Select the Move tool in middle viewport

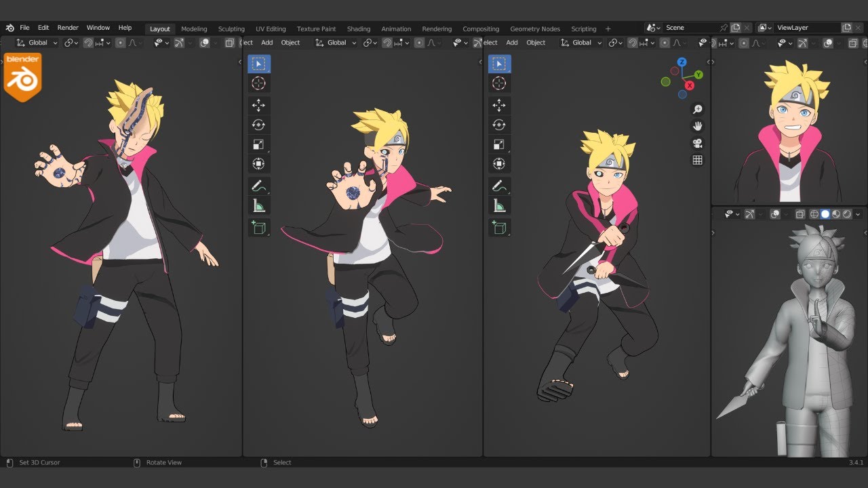258,105
